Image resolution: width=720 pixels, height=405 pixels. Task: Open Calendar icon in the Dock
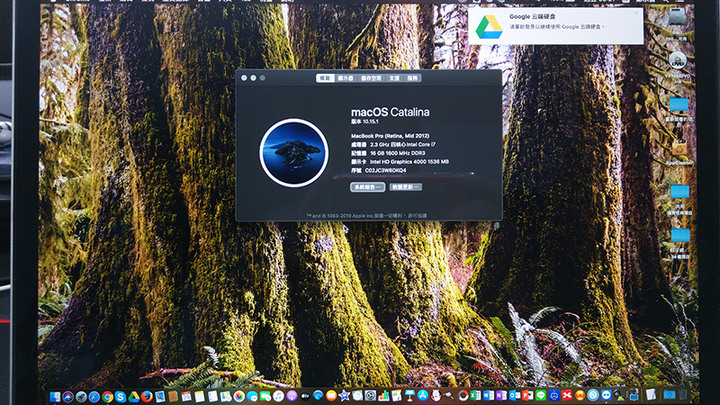pyautogui.click(x=186, y=396)
